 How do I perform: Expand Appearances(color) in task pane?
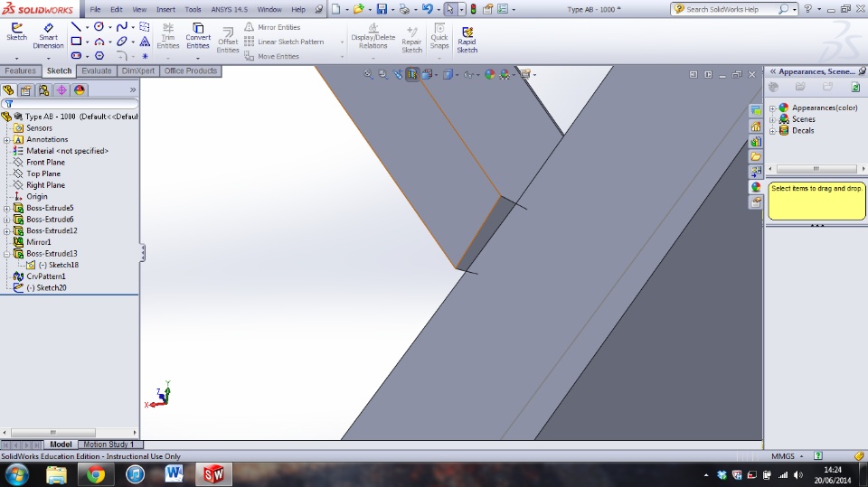773,108
